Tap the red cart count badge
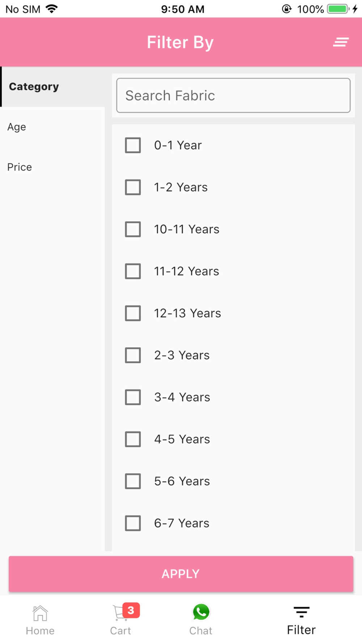Viewport: 362px width, 644px height. [131, 610]
